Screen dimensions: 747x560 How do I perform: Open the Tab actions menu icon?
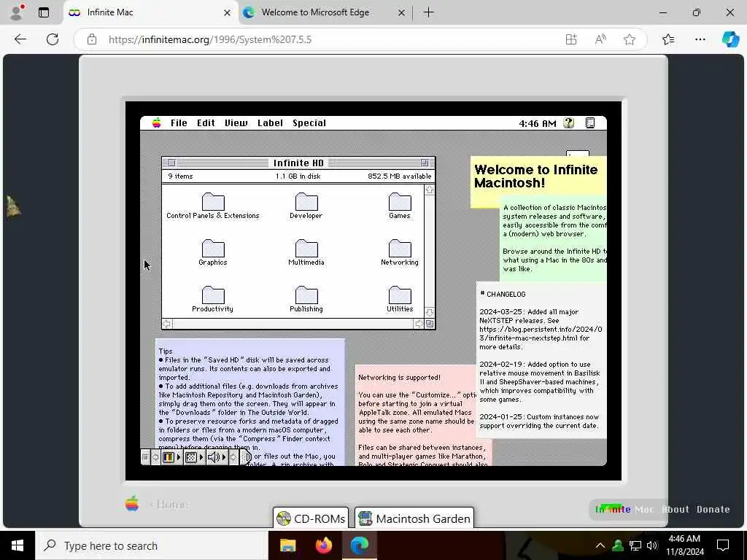click(x=43, y=12)
